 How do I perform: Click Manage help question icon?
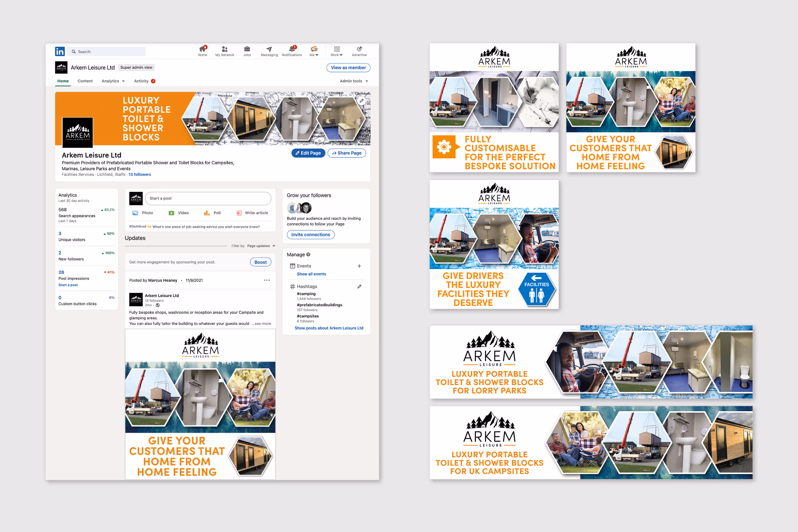pos(308,254)
